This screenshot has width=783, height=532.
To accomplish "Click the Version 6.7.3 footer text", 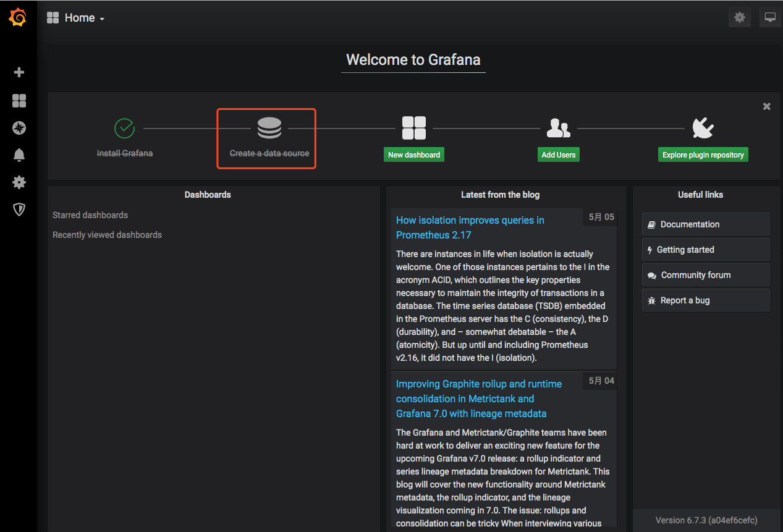I will pyautogui.click(x=706, y=520).
